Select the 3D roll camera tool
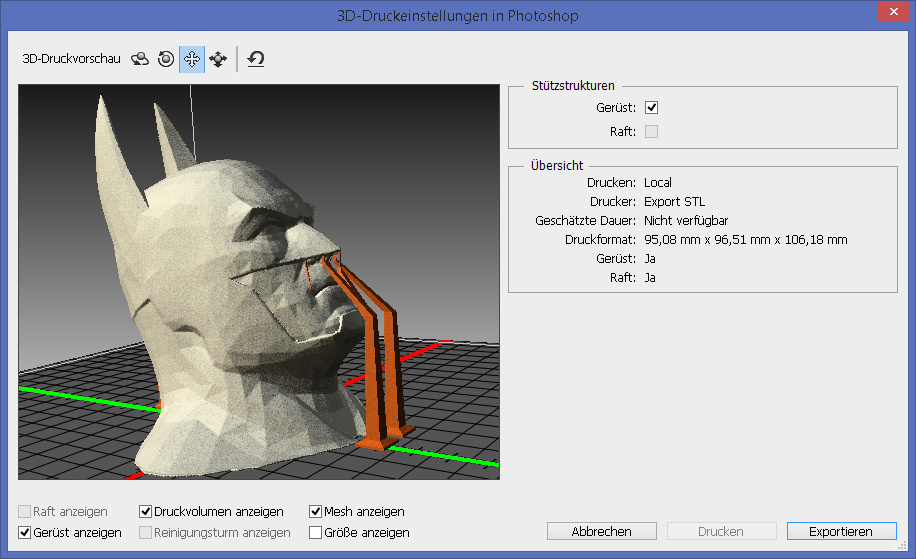This screenshot has height=559, width=916. [x=166, y=59]
